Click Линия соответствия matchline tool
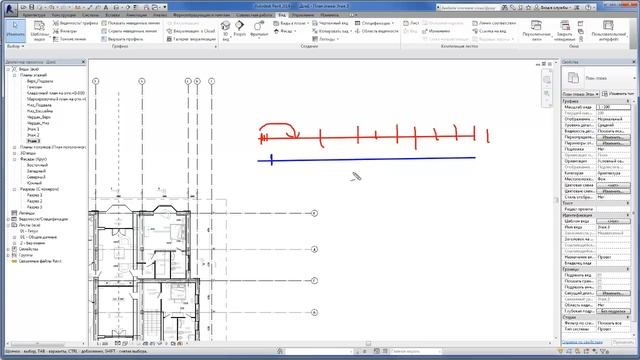This screenshot has height=360, width=640. coord(494,23)
